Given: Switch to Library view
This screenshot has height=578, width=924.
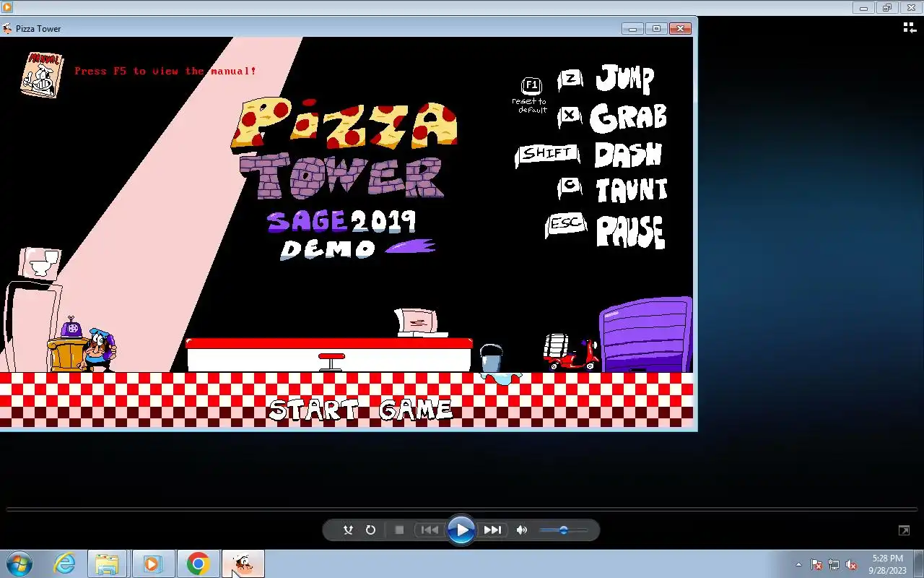Looking at the screenshot, I should click(x=910, y=27).
